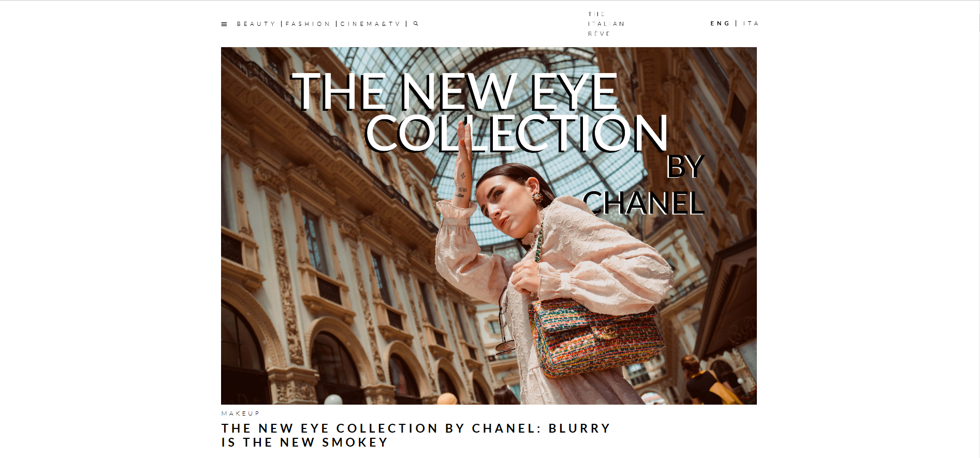Open the Cinema&TV section
This screenshot has height=458, width=980.
[371, 24]
